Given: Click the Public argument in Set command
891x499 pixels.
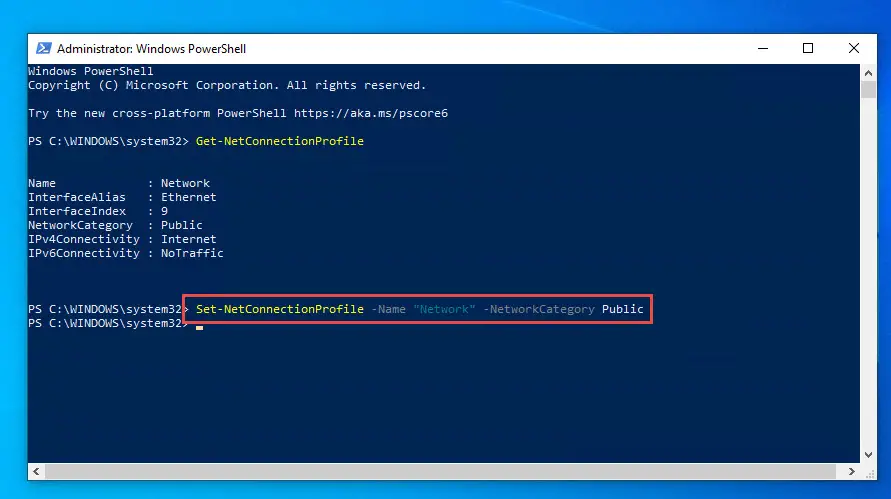Looking at the screenshot, I should [623, 309].
